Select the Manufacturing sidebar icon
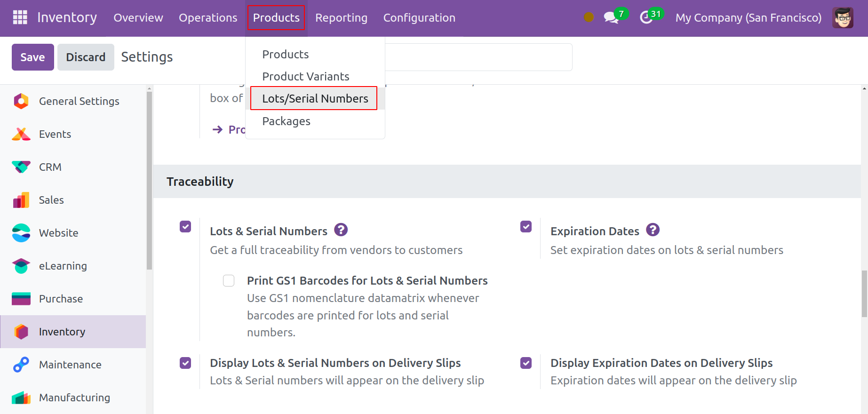The width and height of the screenshot is (868, 414). pos(21,398)
